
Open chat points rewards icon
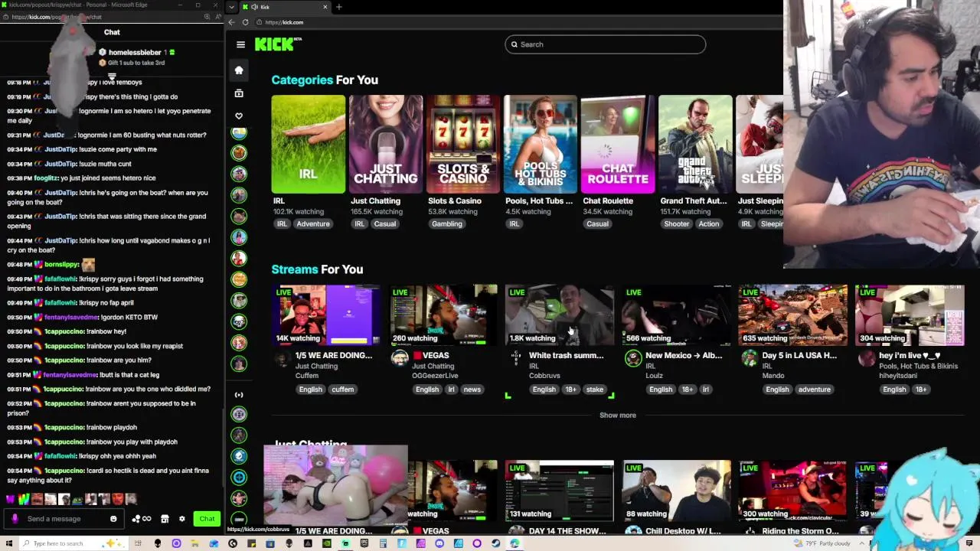pos(141,519)
